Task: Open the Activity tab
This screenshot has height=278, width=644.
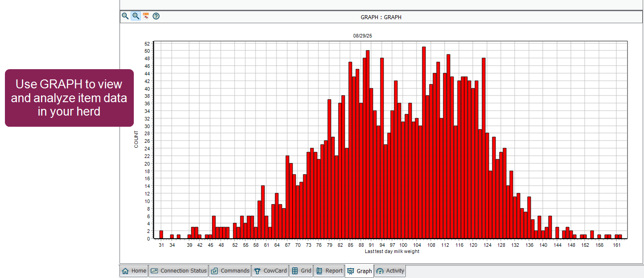Action: 390,271
